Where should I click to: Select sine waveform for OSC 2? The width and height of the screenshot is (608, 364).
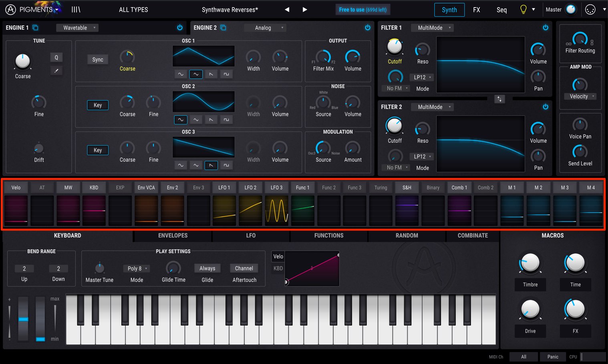(x=181, y=120)
